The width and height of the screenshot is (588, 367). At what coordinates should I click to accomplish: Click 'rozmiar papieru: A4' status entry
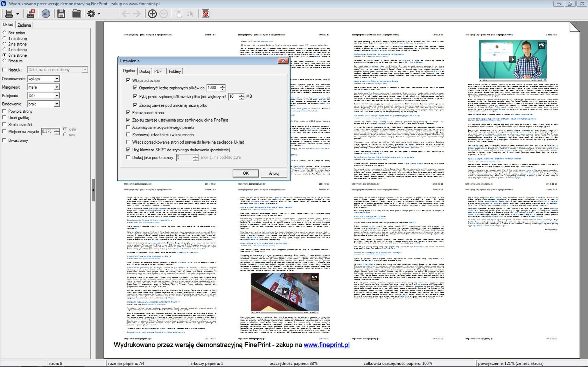[x=126, y=363]
